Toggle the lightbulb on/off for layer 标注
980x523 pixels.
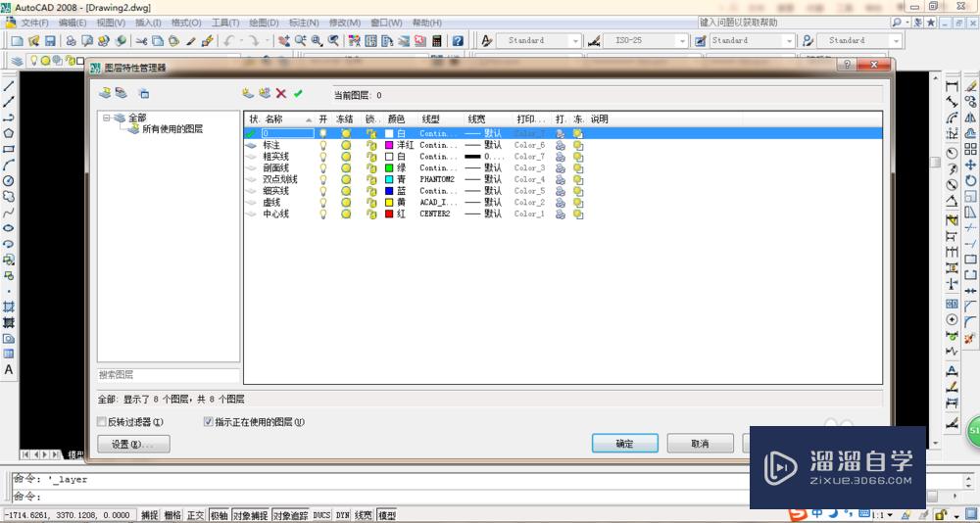[323, 145]
